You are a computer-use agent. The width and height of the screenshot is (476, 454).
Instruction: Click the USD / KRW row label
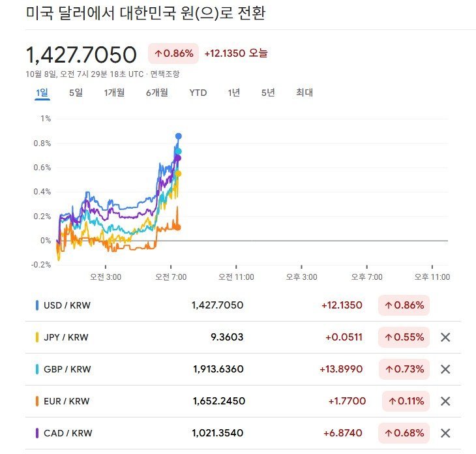tap(67, 305)
